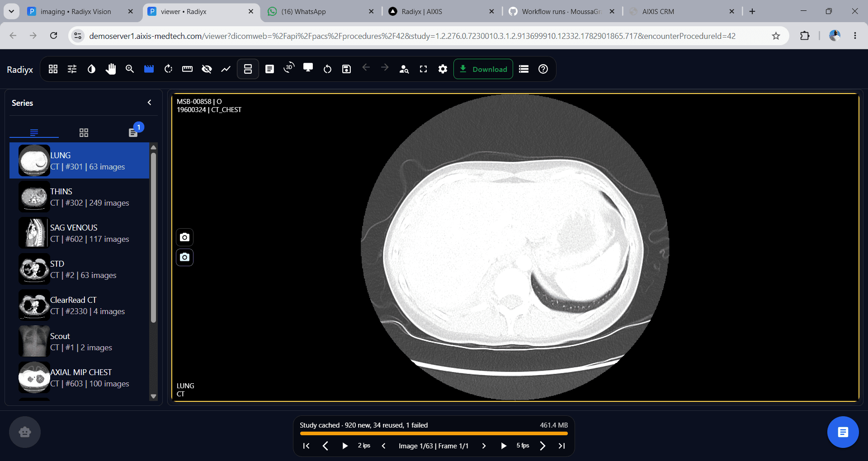Reset the viewport with the reset arrow

coord(327,69)
